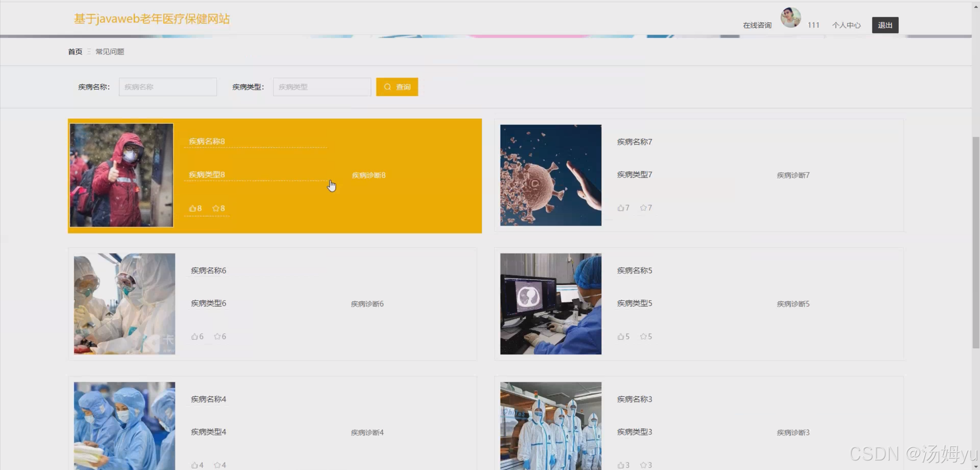This screenshot has width=980, height=470.
Task: Open 个人中心 from the header
Action: (846, 25)
